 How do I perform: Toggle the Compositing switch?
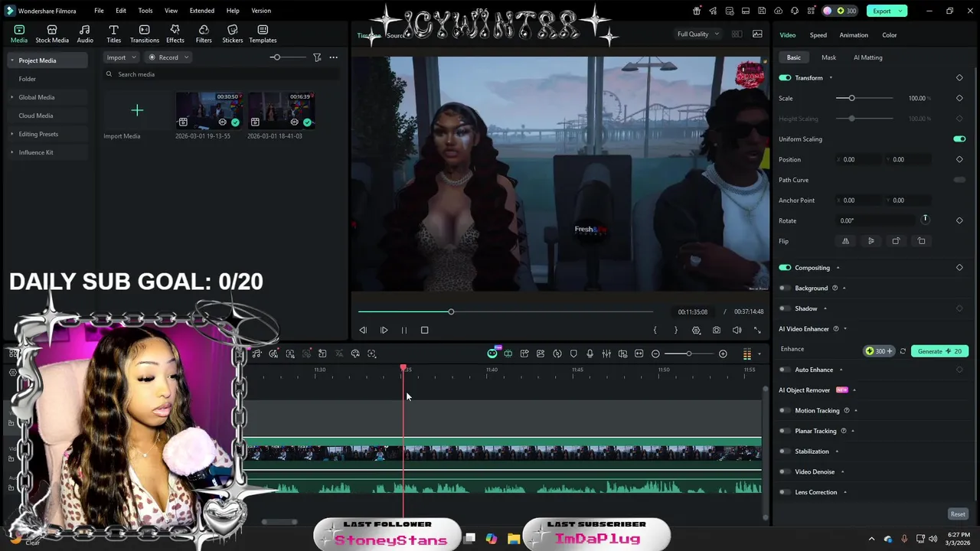coord(785,268)
